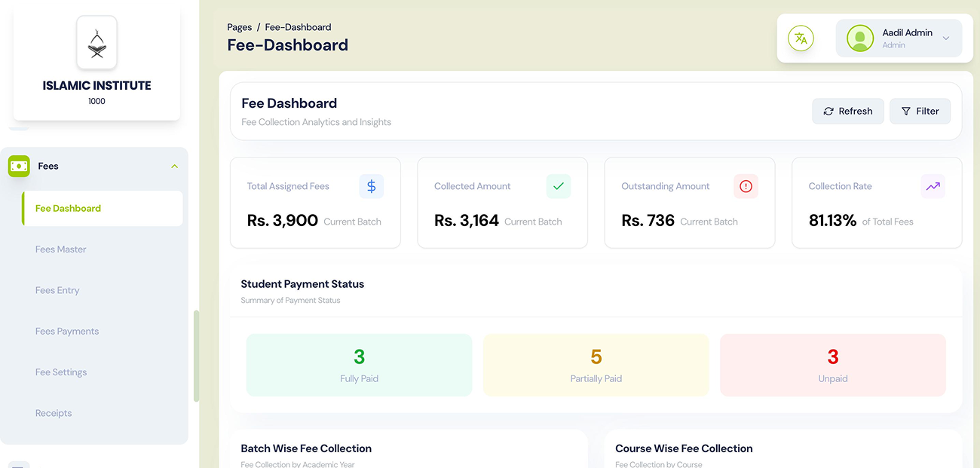980x468 pixels.
Task: Click the sidebar vertical scrollbar
Action: tap(196, 356)
